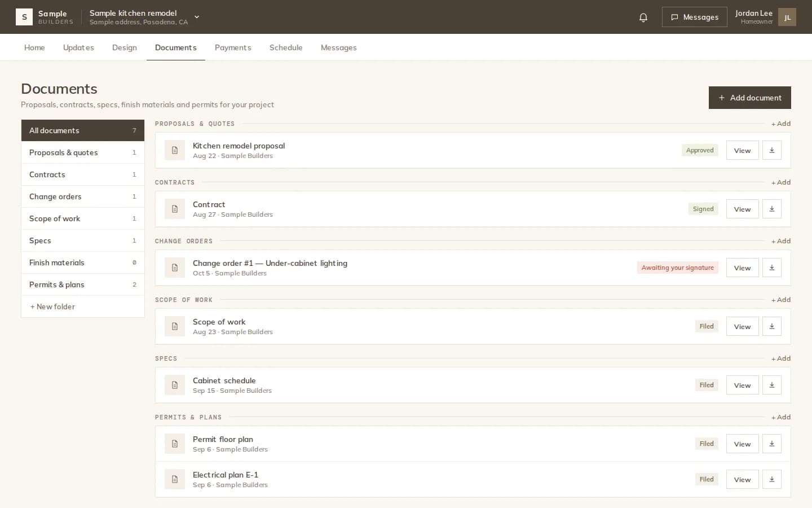Click the Kitchen remodel proposal file icon
Screen dimensions: 812x508
pos(175,150)
